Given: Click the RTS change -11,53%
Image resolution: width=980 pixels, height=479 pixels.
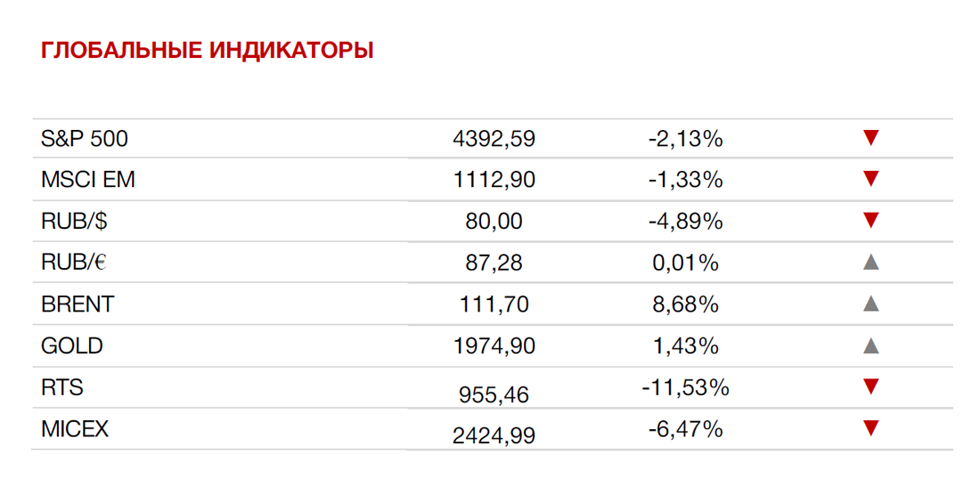Looking at the screenshot, I should (685, 388).
